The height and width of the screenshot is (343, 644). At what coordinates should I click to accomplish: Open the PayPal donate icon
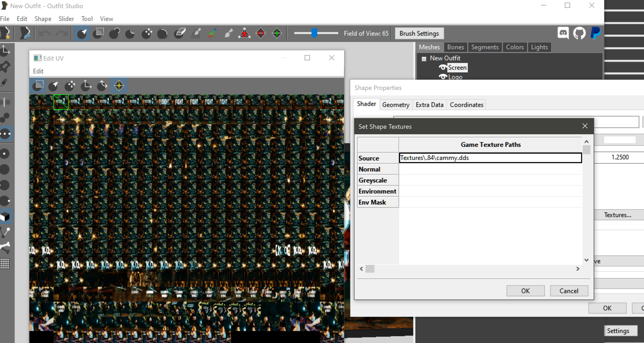(595, 33)
